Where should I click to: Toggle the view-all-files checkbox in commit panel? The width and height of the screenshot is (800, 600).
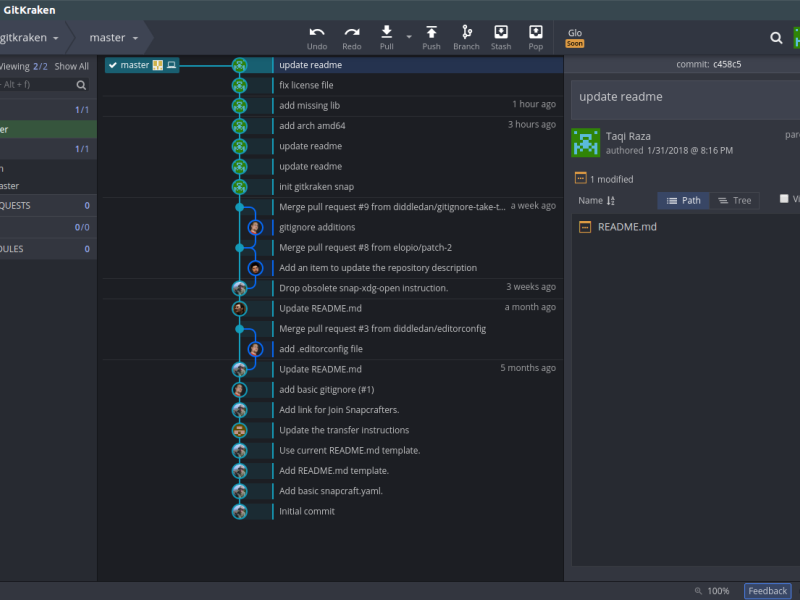[784, 199]
